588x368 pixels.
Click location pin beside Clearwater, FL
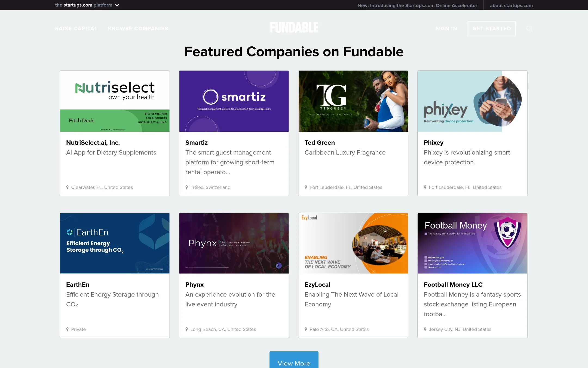(x=68, y=187)
